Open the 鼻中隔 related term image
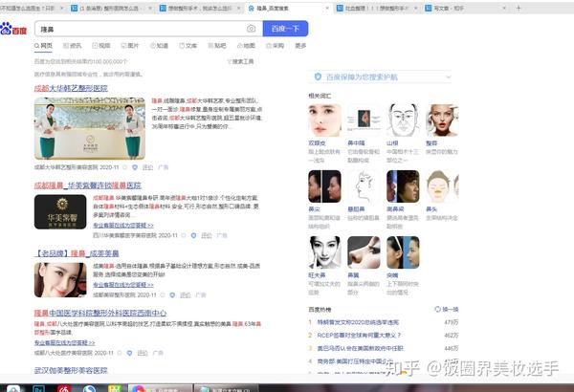Screen dimensions: 574x392 [x=364, y=120]
